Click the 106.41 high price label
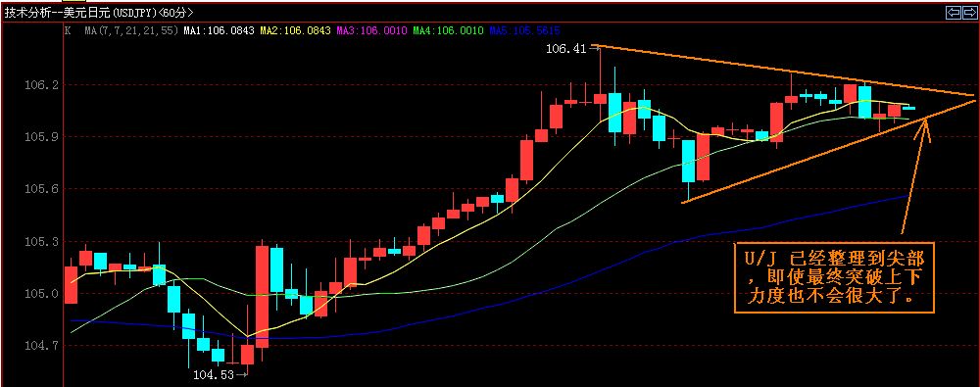This screenshot has height=387, width=980. coord(565,48)
